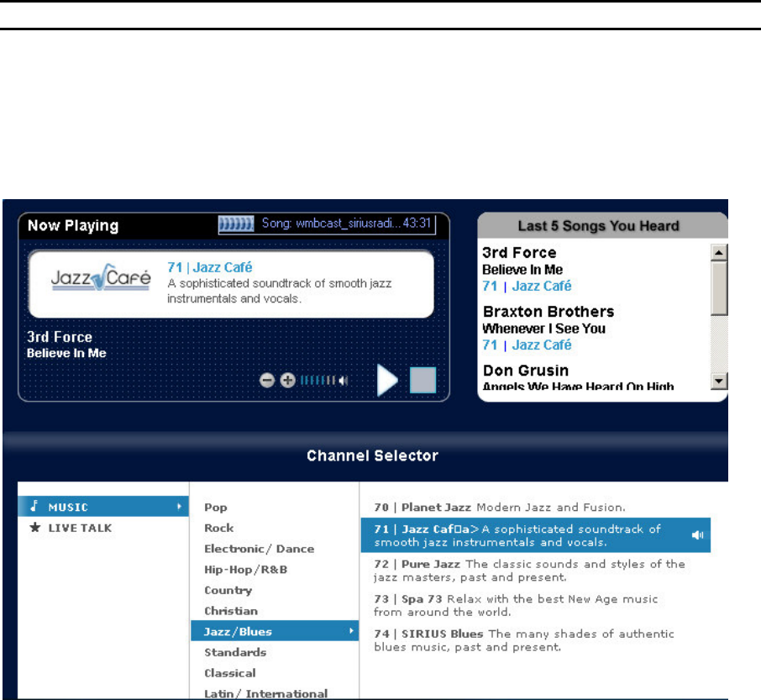761x700 pixels.
Task: Click Whenever I See You song title
Action: click(x=544, y=329)
